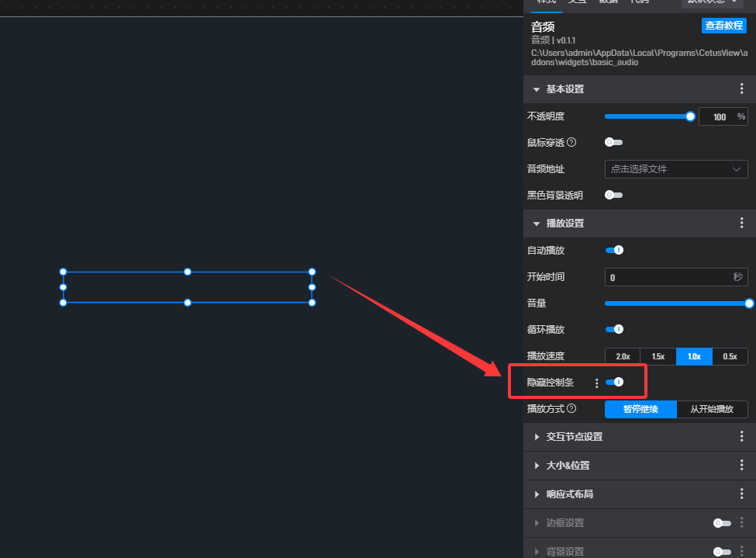Open the 响应式布局 section's three-dot menu

[x=741, y=494]
